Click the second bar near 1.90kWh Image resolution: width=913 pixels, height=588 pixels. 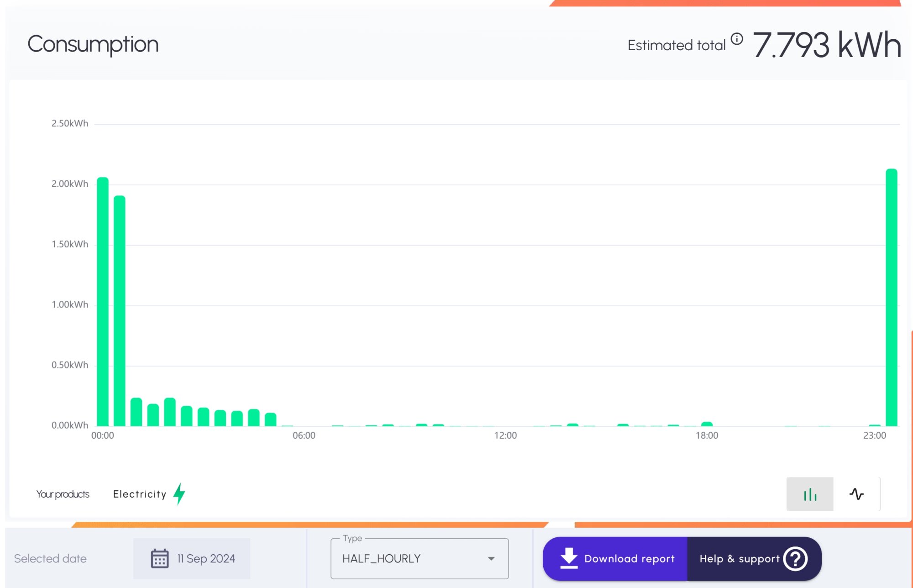pyautogui.click(x=120, y=310)
